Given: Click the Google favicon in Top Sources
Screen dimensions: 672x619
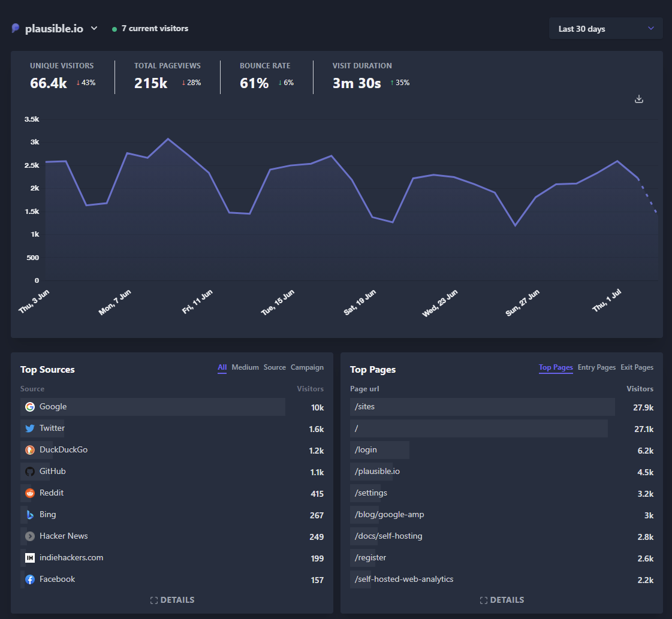Looking at the screenshot, I should pyautogui.click(x=29, y=406).
